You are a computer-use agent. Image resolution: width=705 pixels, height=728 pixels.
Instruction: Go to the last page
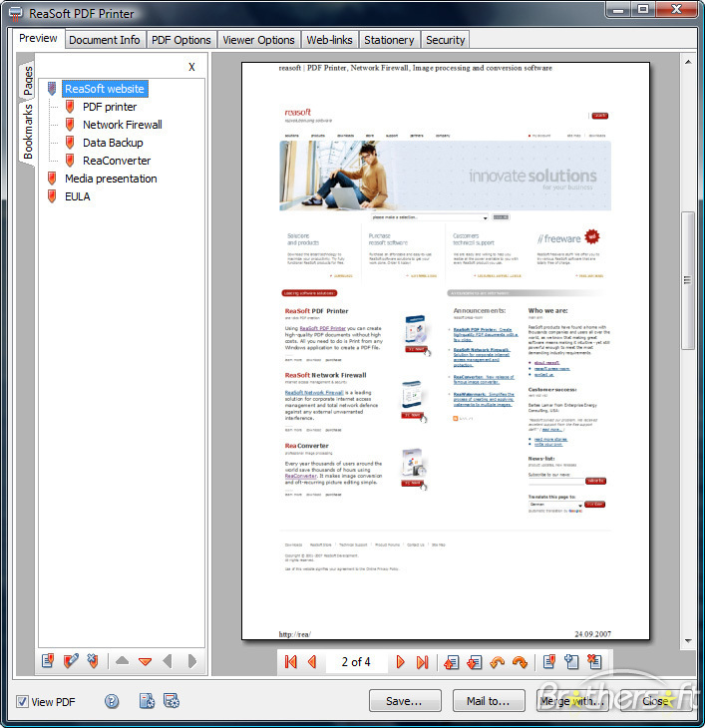click(x=423, y=661)
